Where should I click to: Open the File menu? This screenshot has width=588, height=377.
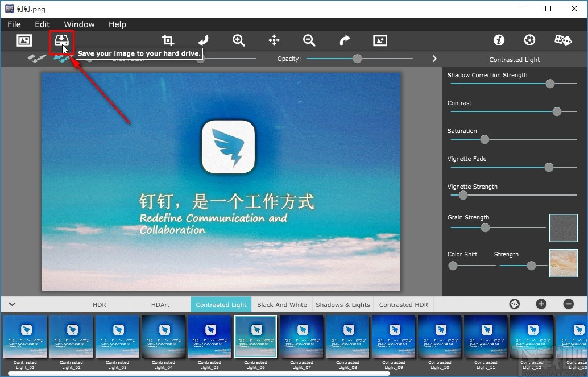pos(14,24)
